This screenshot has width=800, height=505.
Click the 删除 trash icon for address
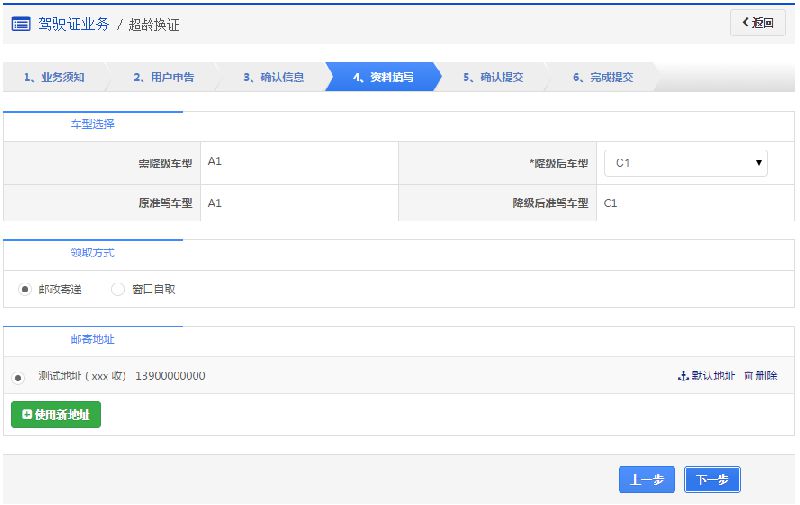761,376
